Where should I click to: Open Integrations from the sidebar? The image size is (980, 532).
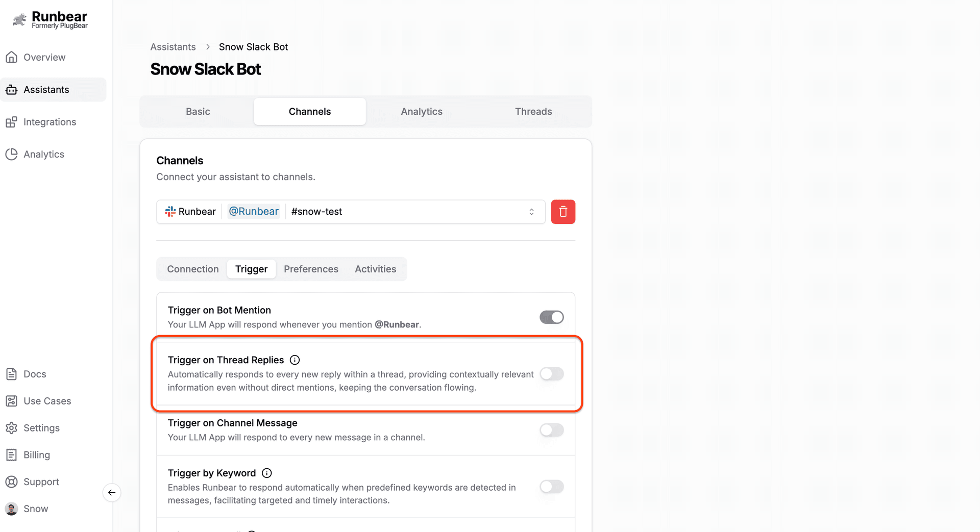click(x=50, y=122)
